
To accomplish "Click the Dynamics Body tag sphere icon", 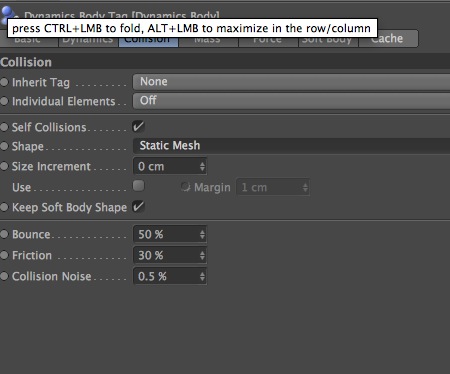I will coord(9,13).
